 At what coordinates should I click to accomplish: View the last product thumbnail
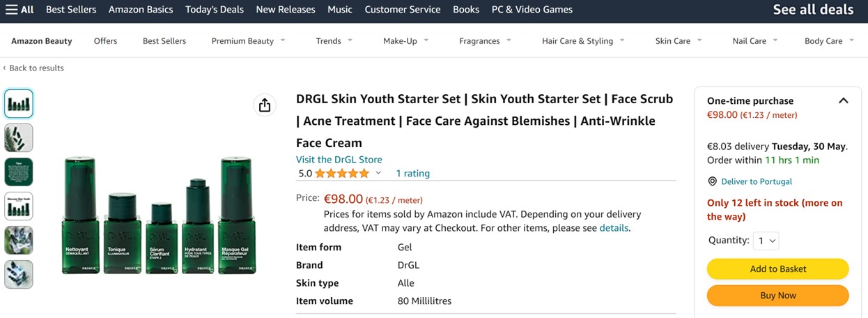[19, 274]
